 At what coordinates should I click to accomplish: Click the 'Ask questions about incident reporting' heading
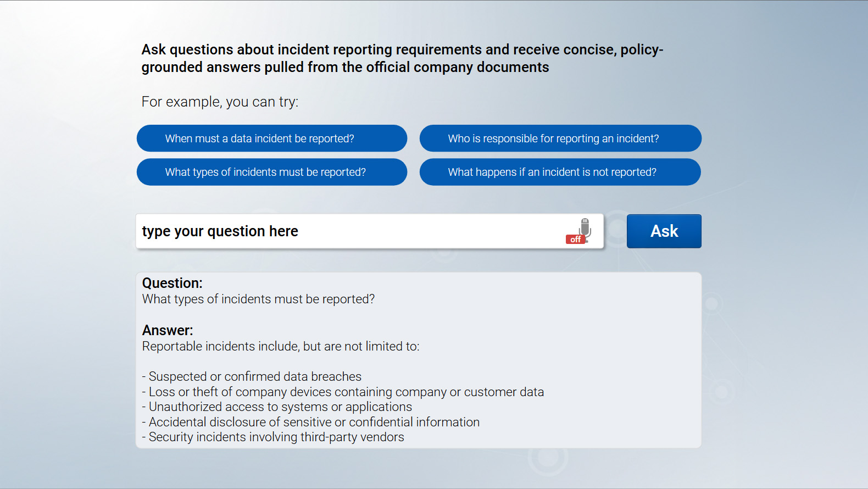[x=403, y=58]
